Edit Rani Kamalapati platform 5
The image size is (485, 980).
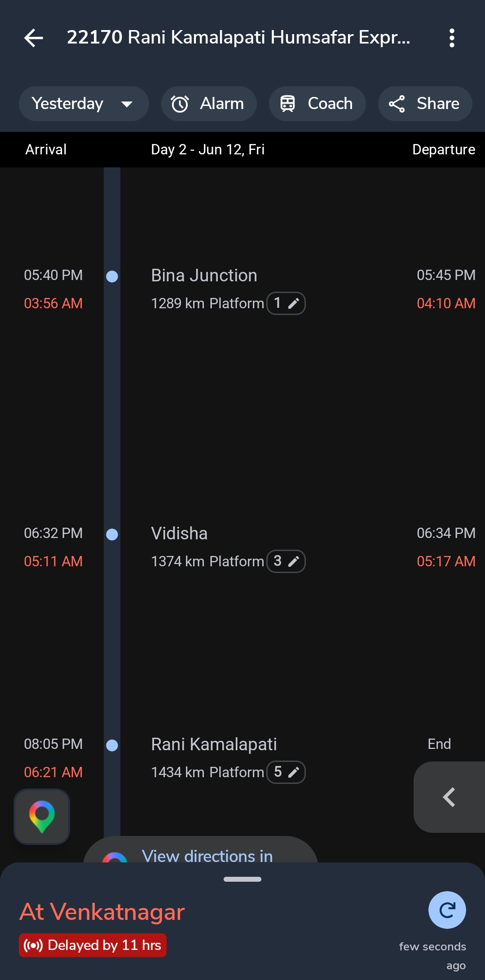point(286,772)
